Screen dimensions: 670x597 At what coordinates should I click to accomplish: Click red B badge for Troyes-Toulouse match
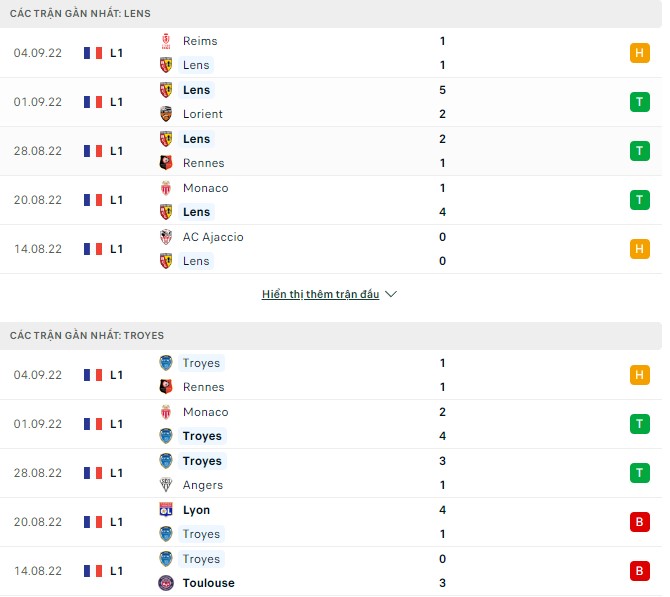click(640, 571)
